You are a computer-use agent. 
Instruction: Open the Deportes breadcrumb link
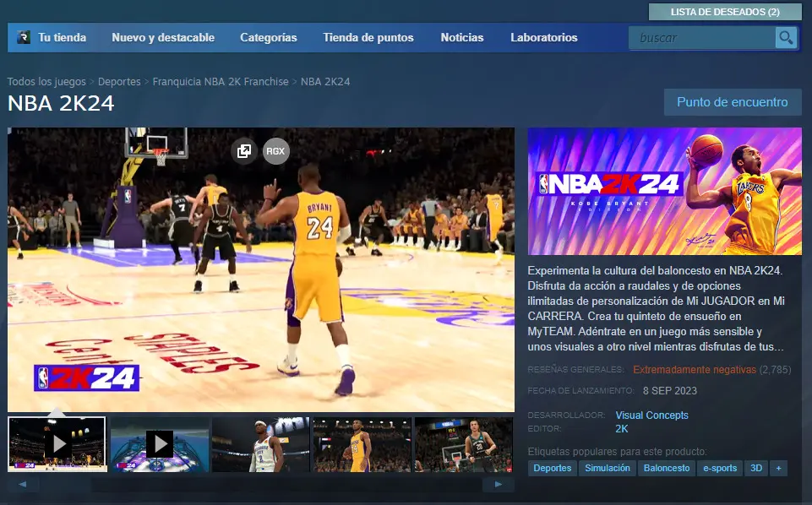[119, 82]
